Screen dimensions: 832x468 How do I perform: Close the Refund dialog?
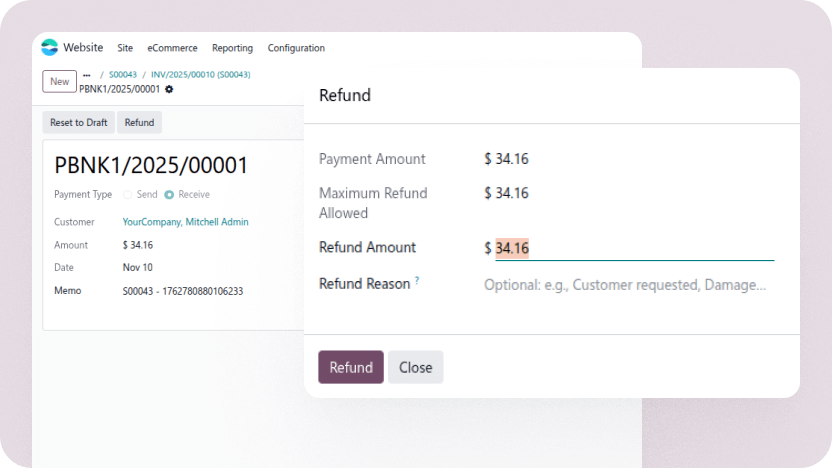415,367
